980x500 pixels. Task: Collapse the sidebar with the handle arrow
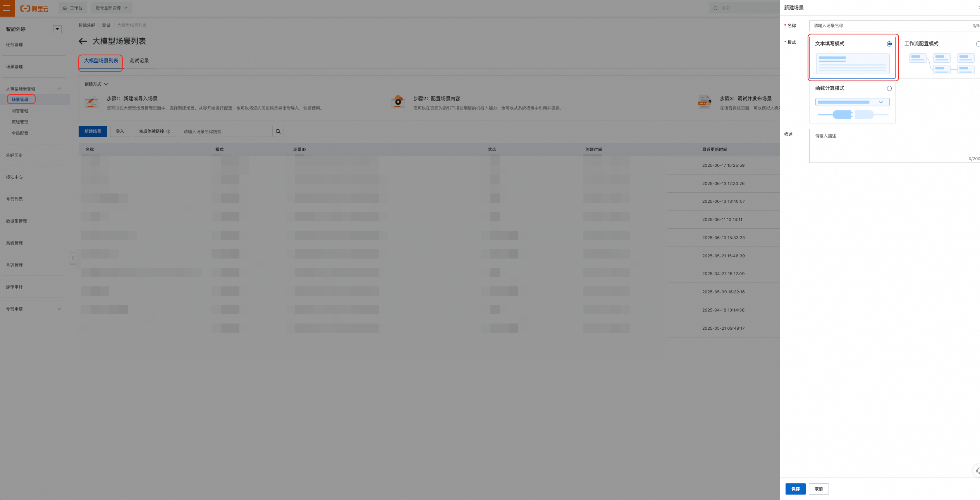pos(72,258)
